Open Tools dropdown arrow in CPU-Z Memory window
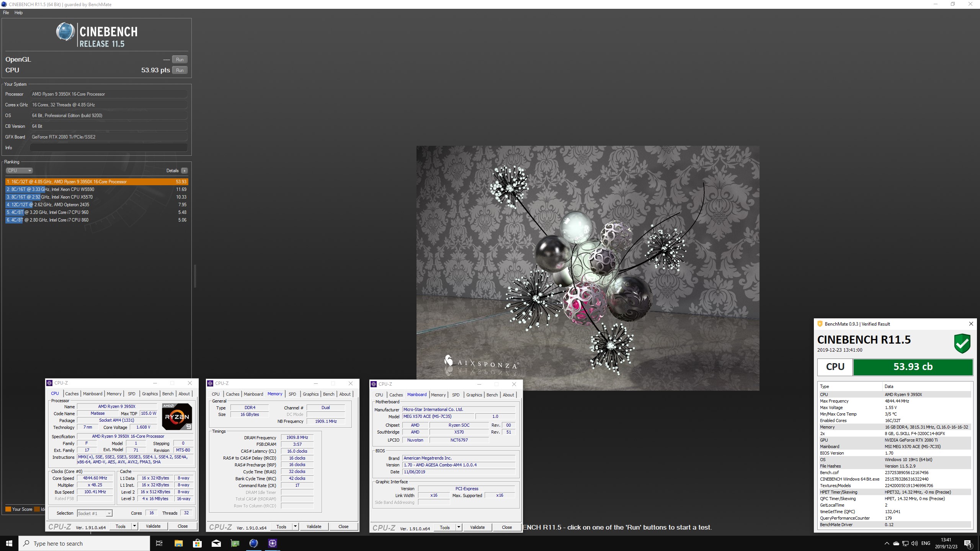 click(295, 527)
